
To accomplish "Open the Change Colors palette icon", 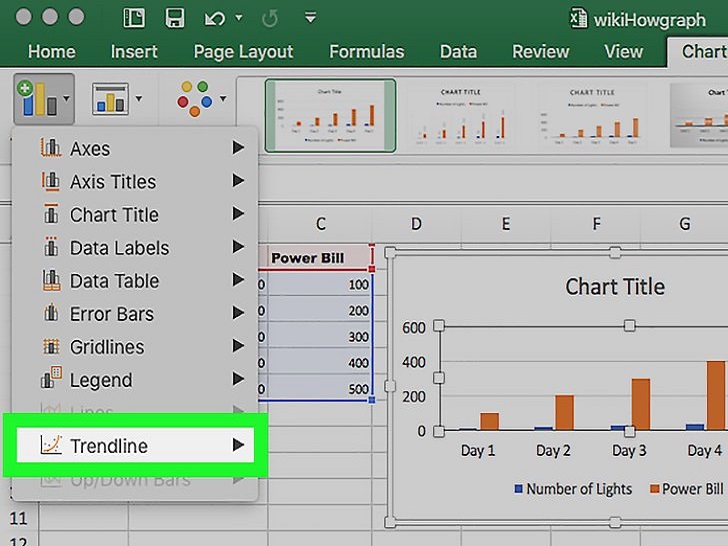I will [195, 98].
